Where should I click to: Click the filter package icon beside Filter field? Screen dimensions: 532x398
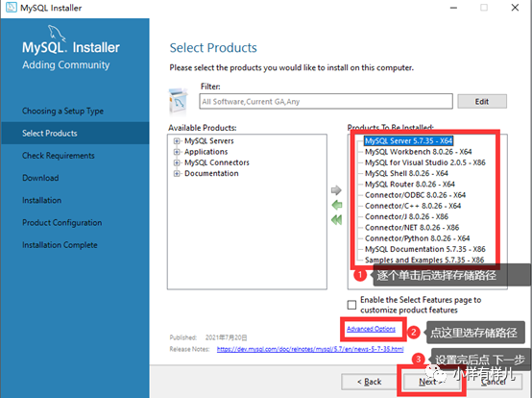(x=178, y=101)
